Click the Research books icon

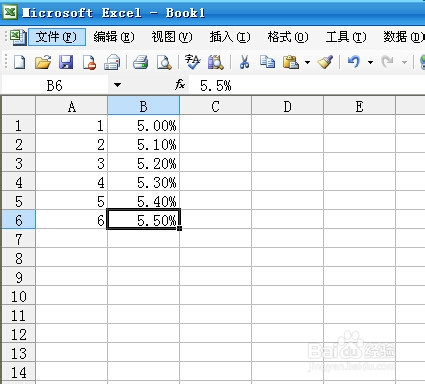pyautogui.click(x=216, y=62)
